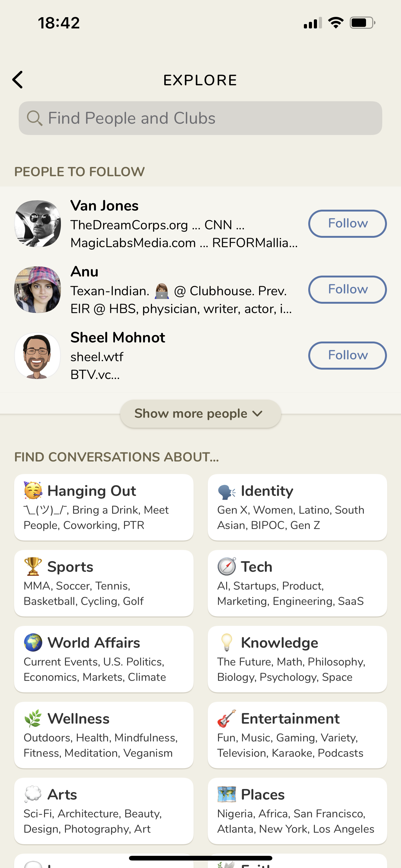Image resolution: width=401 pixels, height=868 pixels.
Task: View Sheel Mohnot's avatar
Action: coord(38,356)
